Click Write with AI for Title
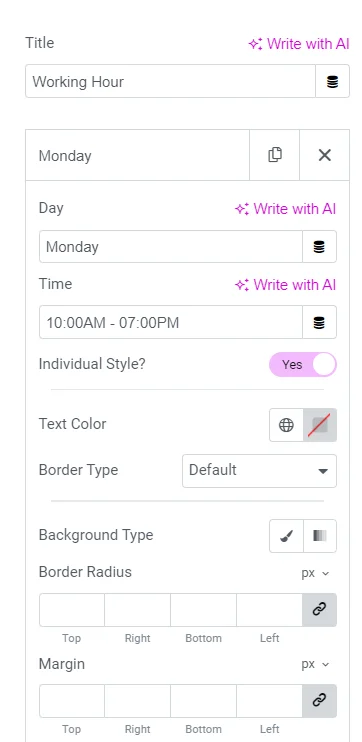 299,44
